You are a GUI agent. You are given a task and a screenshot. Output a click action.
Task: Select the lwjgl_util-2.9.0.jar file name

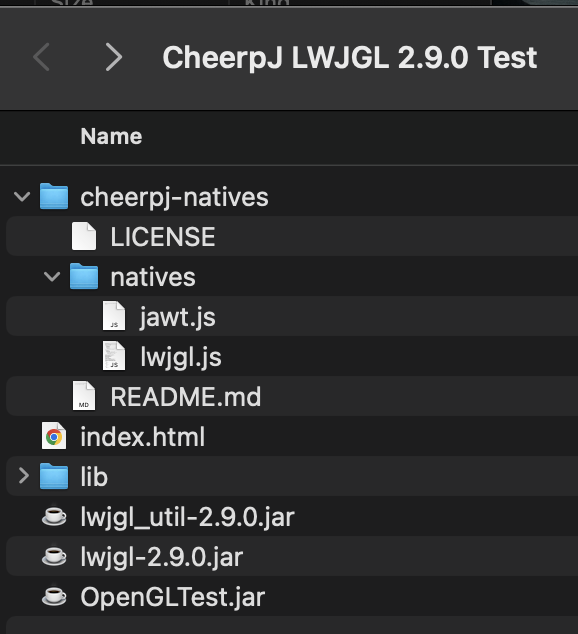pyautogui.click(x=188, y=518)
